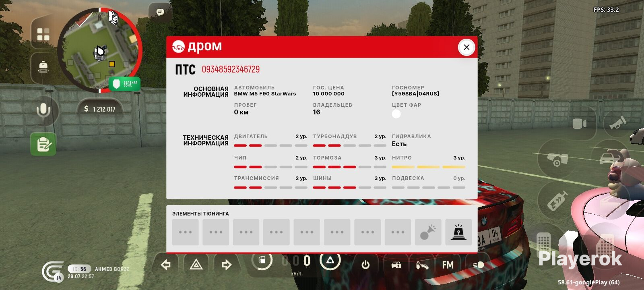Tap the white ЦВЕТ ФАР color swatch
Screen dimensions: 644x290
[396, 114]
